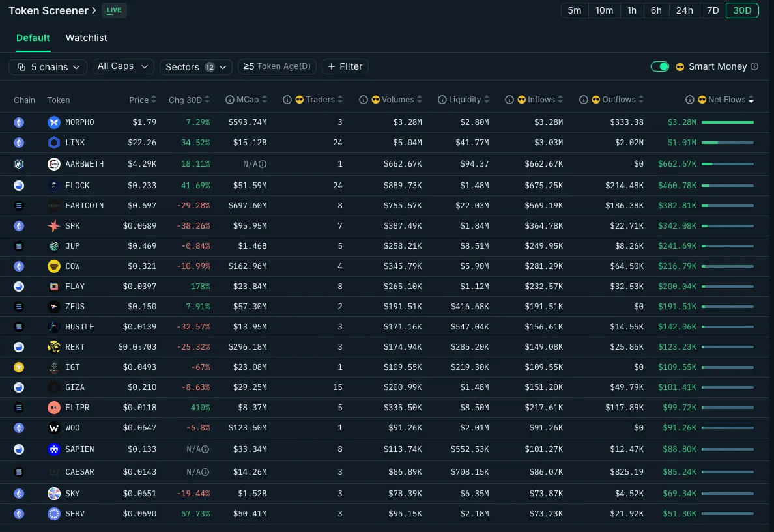This screenshot has width=774, height=532.
Task: Select the 7D timeframe
Action: pos(713,10)
